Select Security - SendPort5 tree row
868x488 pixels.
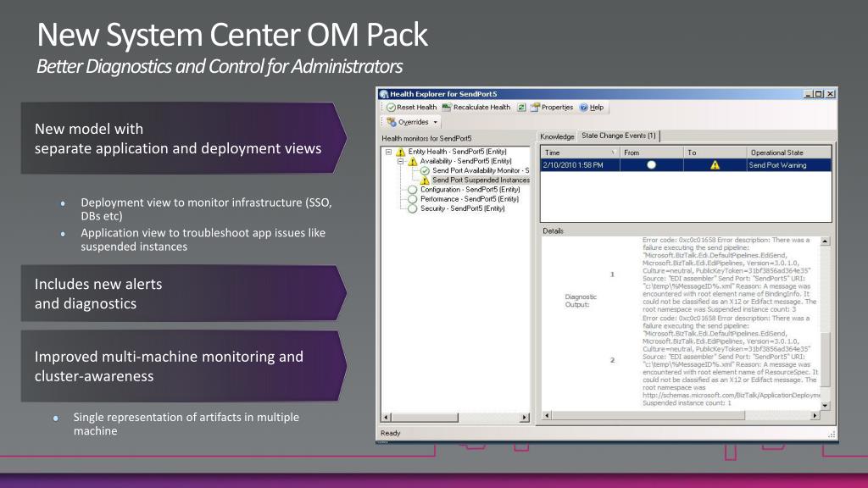[x=462, y=208]
